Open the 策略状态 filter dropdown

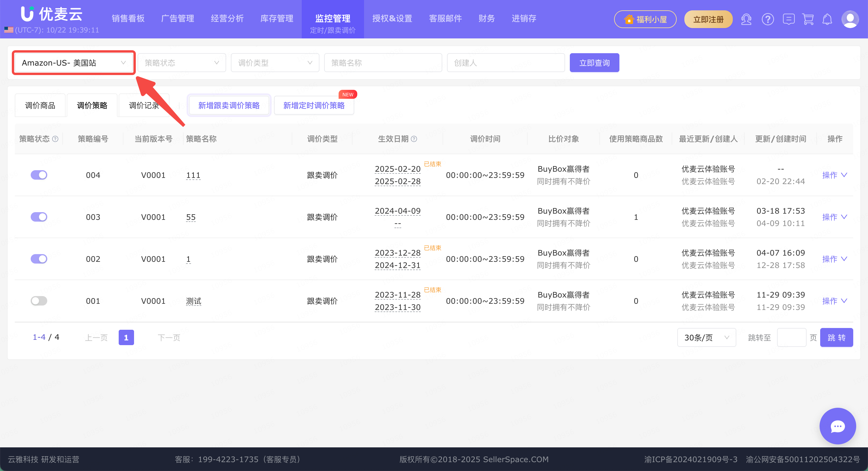pos(182,63)
